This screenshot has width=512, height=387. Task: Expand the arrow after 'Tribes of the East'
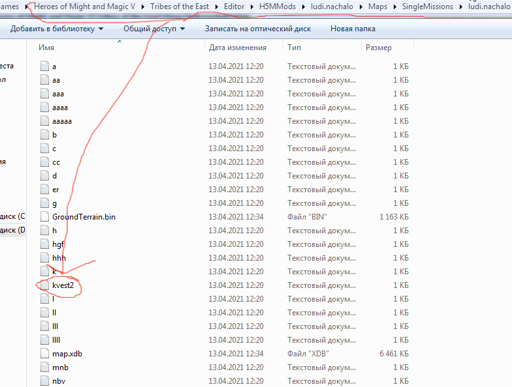(x=217, y=6)
